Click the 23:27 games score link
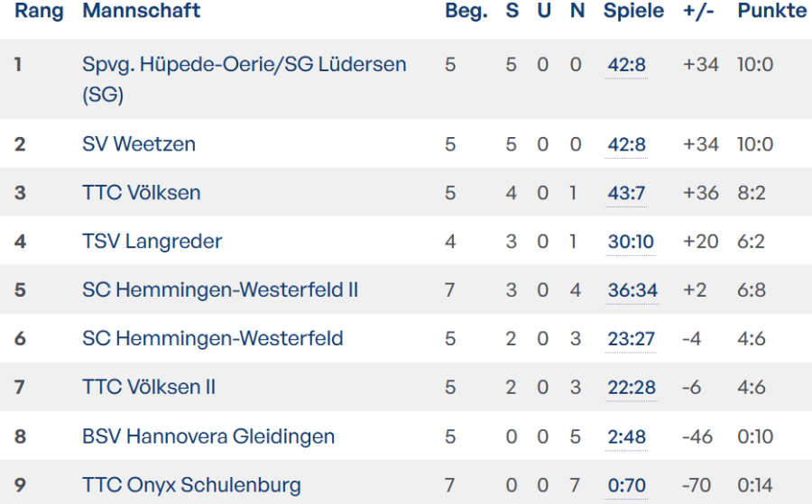Image resolution: width=812 pixels, height=504 pixels. (x=632, y=339)
